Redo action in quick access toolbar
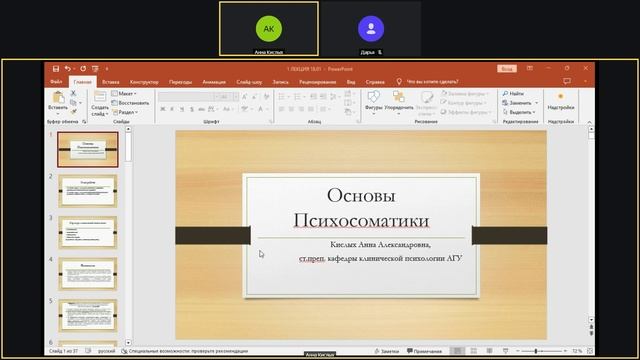Viewport: 640px width, 360px height. pos(83,69)
